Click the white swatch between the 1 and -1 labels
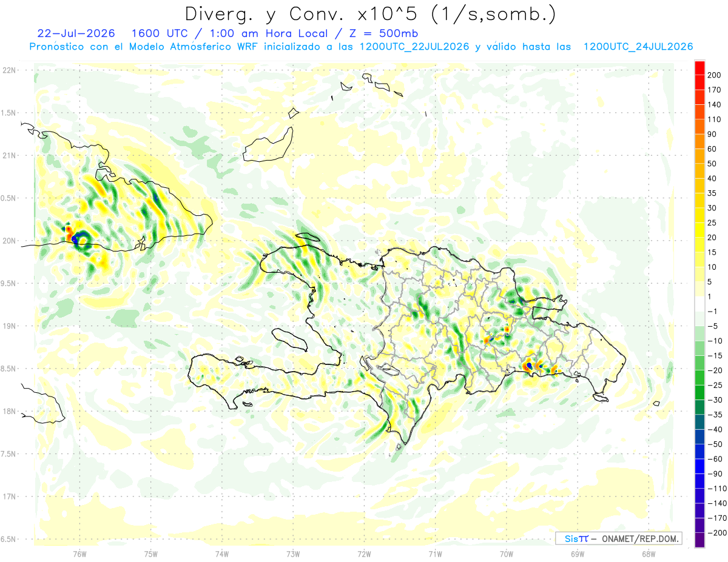This screenshot has width=728, height=562. pos(699,304)
